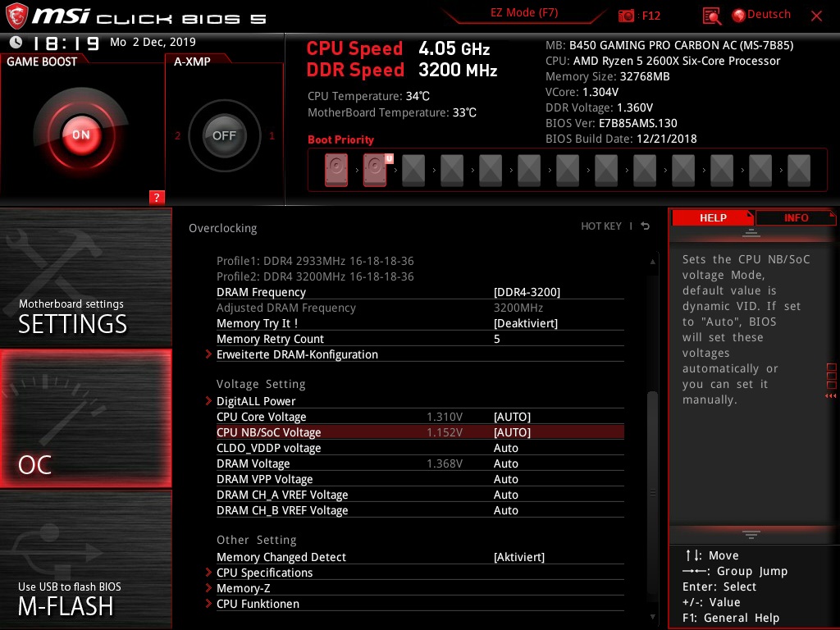Select the first hard disk boot device
The height and width of the screenshot is (630, 840).
click(x=336, y=170)
